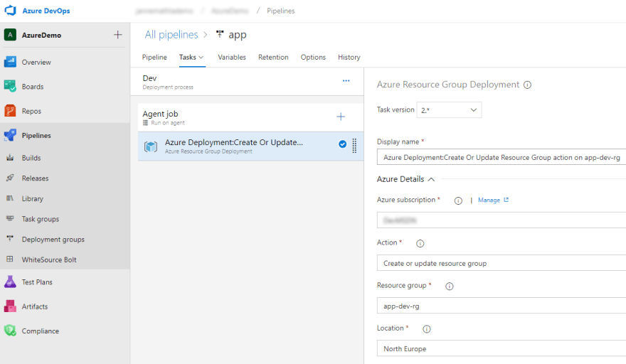The width and height of the screenshot is (626, 364).
Task: Open the Overview section icon
Action: coord(10,62)
